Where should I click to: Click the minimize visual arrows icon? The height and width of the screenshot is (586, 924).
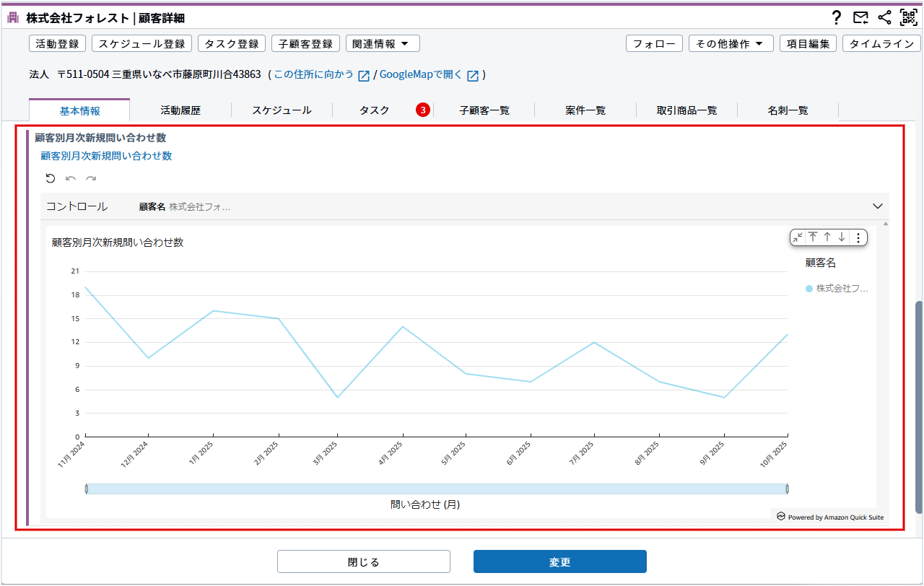pos(797,237)
